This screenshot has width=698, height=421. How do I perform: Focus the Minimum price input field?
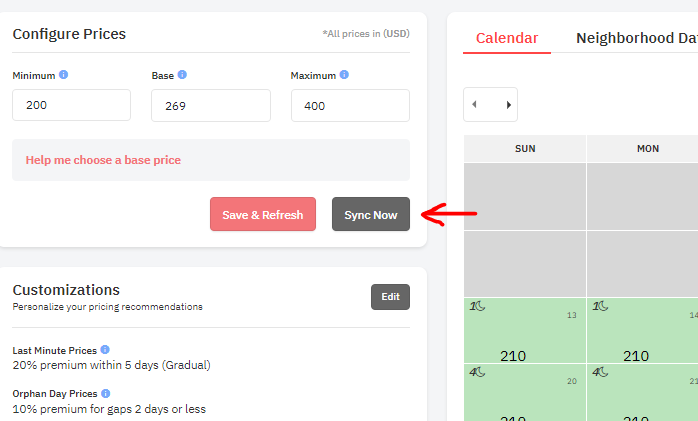point(71,105)
